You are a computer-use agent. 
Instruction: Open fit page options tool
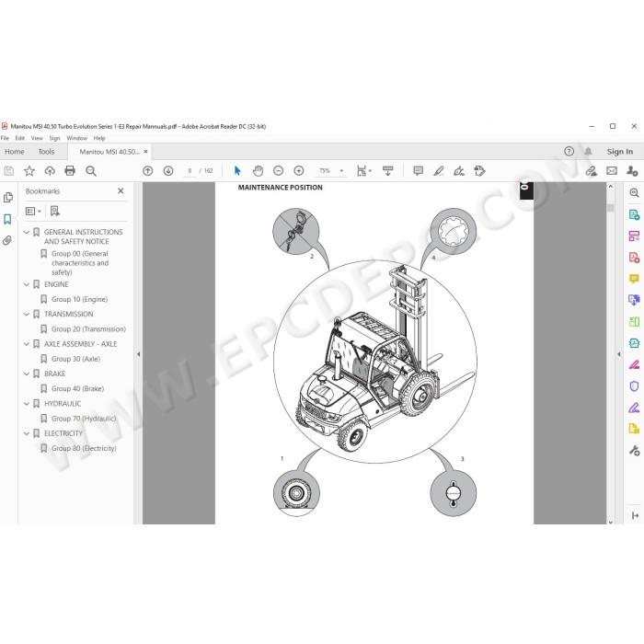tap(364, 171)
